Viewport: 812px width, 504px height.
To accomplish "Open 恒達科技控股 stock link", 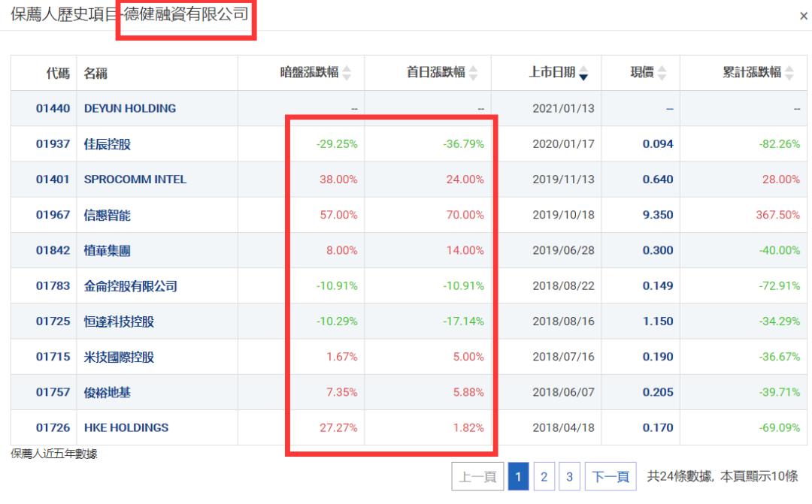I will coord(119,321).
